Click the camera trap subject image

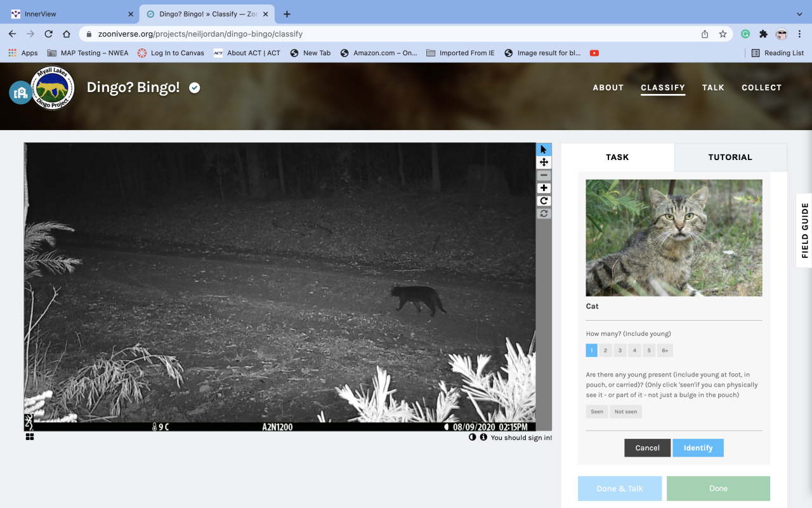coord(280,287)
